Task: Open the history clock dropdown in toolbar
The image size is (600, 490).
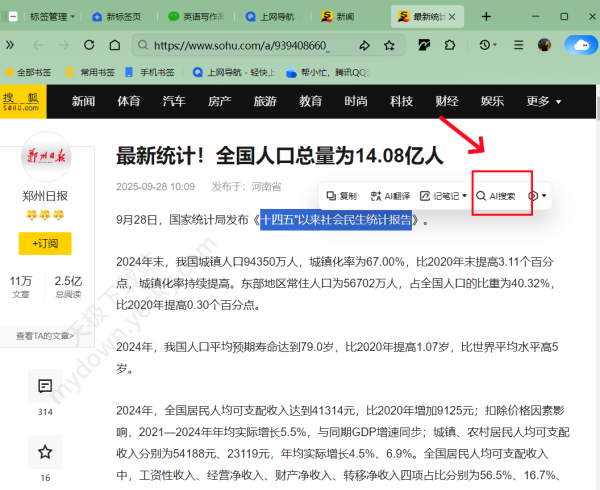Action: tap(491, 45)
